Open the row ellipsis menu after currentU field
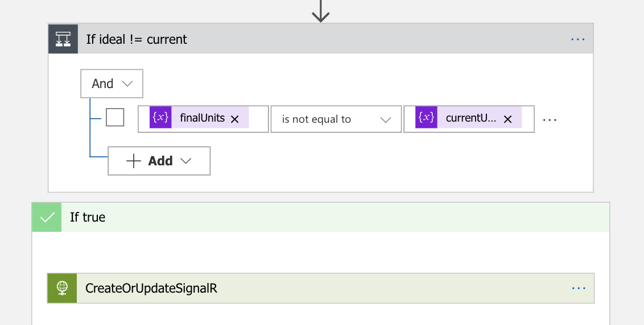The width and height of the screenshot is (644, 325). point(550,120)
